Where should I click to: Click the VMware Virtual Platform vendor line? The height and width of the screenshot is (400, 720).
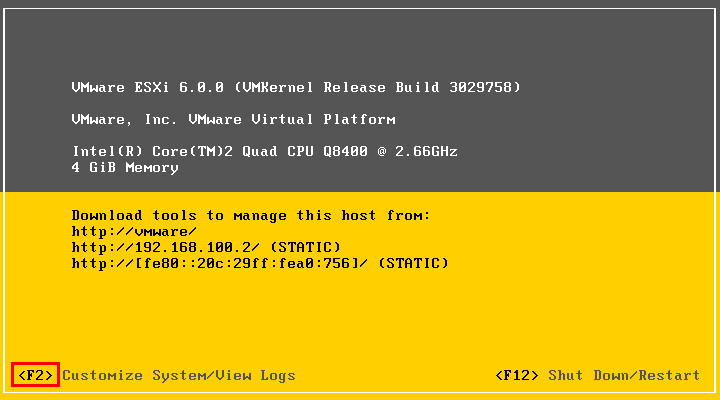tap(233, 119)
